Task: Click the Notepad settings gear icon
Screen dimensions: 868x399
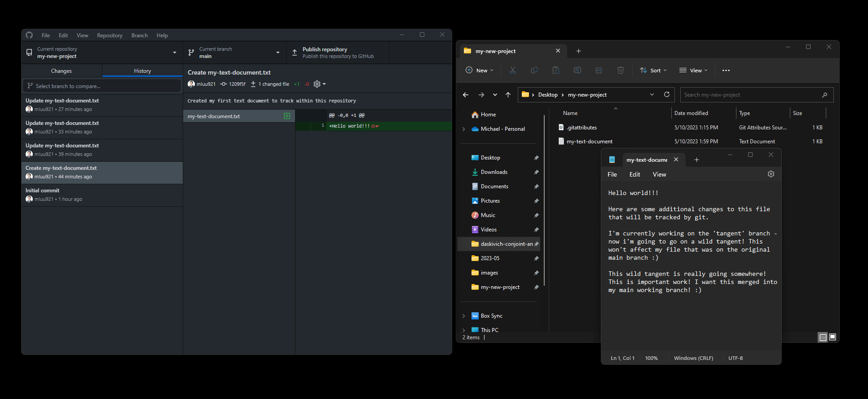Action: click(x=771, y=174)
